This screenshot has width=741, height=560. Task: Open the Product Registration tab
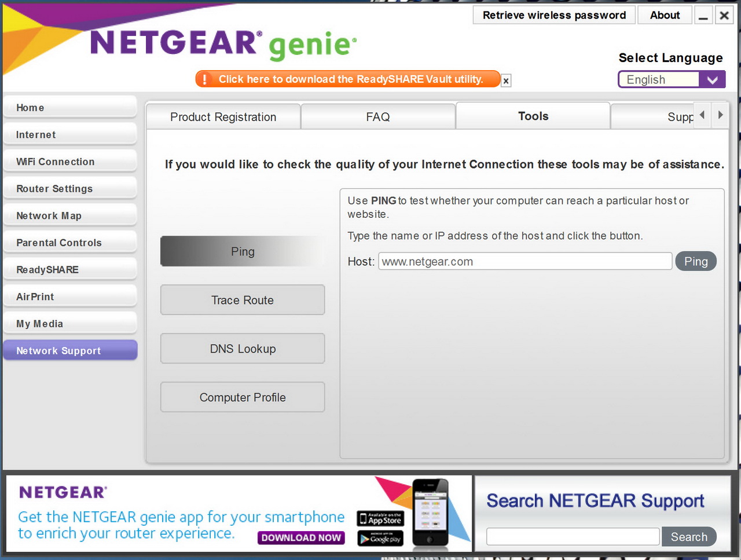[x=223, y=117]
